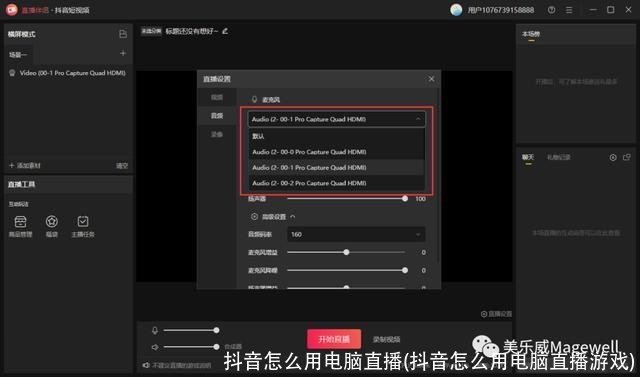Select the 聊天 chat tab
This screenshot has width=640, height=377.
point(528,158)
